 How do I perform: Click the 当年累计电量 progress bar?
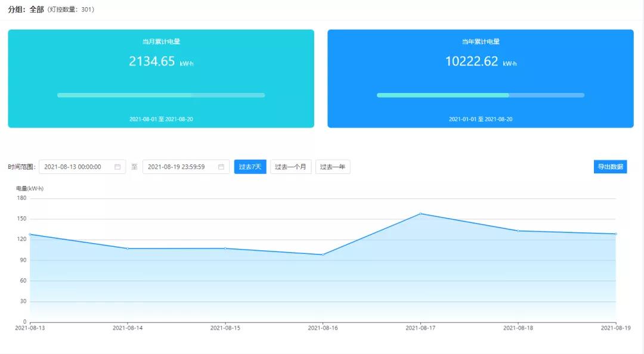(x=480, y=95)
